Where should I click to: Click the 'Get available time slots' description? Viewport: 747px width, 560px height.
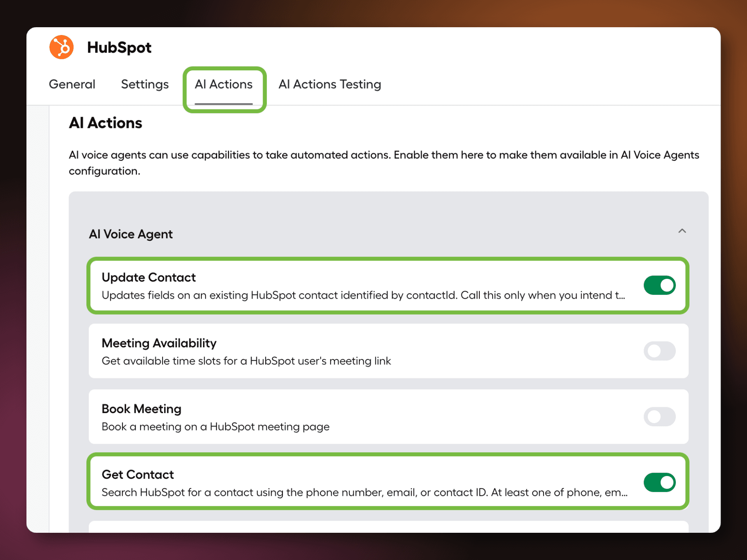(246, 361)
